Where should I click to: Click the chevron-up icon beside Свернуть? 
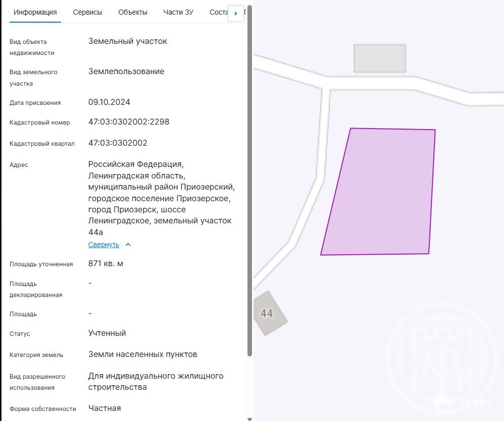tap(128, 245)
